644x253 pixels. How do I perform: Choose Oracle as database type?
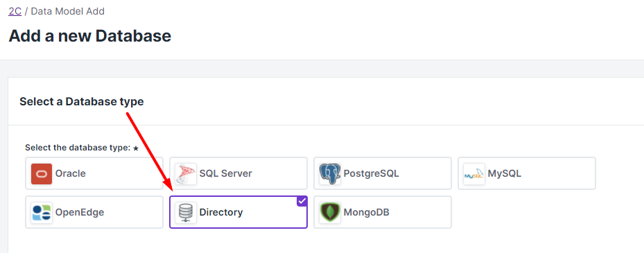pyautogui.click(x=94, y=173)
